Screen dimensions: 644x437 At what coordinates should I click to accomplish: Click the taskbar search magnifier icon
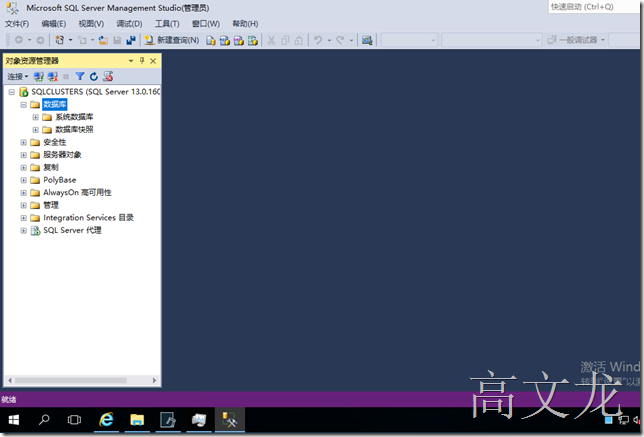pos(44,420)
